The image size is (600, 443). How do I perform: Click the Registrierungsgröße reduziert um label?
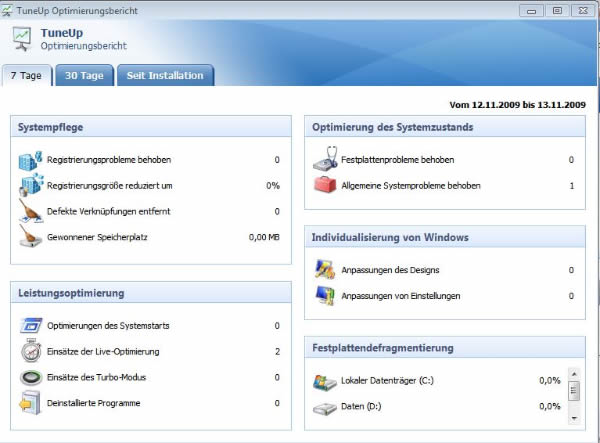pyautogui.click(x=109, y=186)
